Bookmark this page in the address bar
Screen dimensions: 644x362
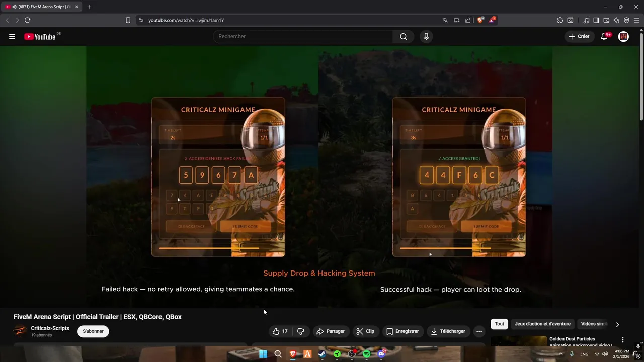[128, 20]
